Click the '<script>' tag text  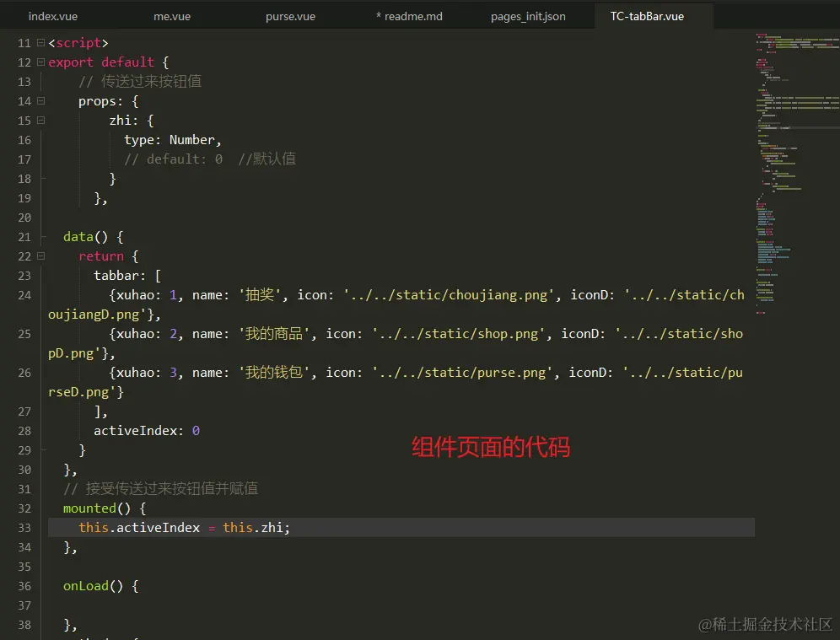pyautogui.click(x=78, y=43)
